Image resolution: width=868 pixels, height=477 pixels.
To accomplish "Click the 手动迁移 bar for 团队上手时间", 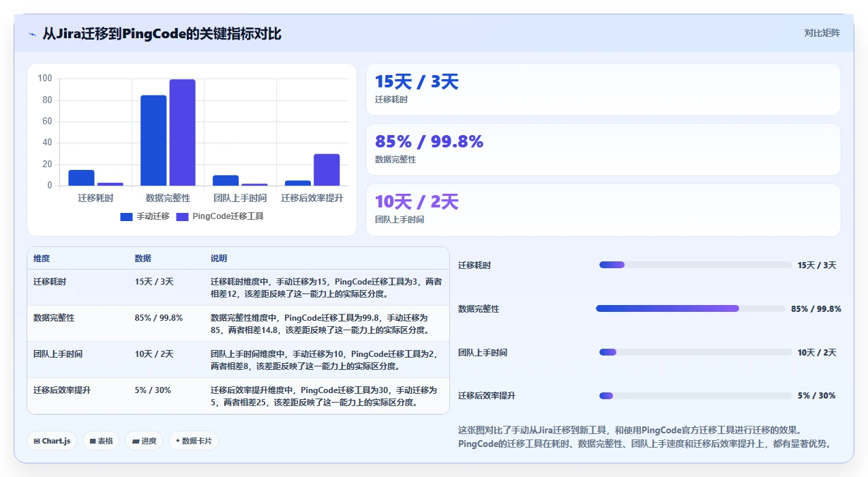I will click(x=226, y=180).
